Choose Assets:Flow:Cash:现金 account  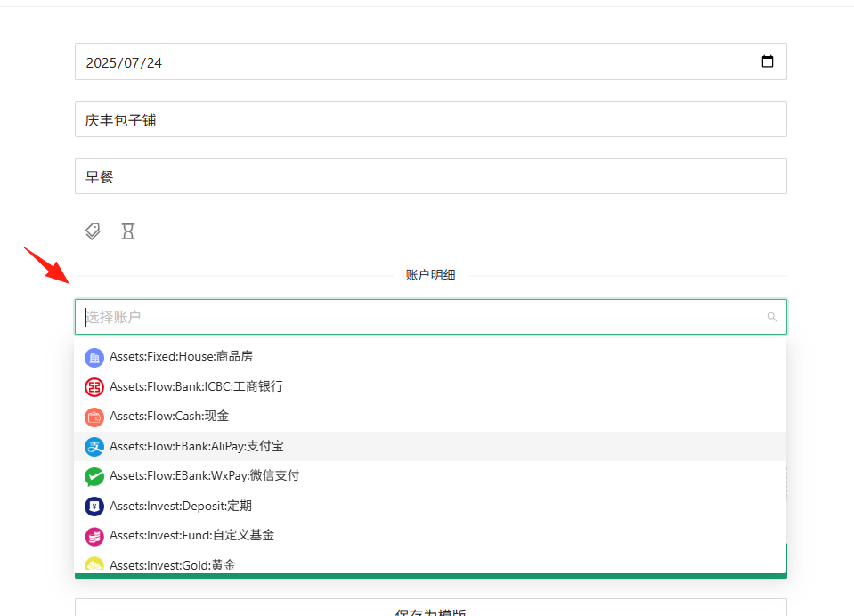tap(430, 417)
